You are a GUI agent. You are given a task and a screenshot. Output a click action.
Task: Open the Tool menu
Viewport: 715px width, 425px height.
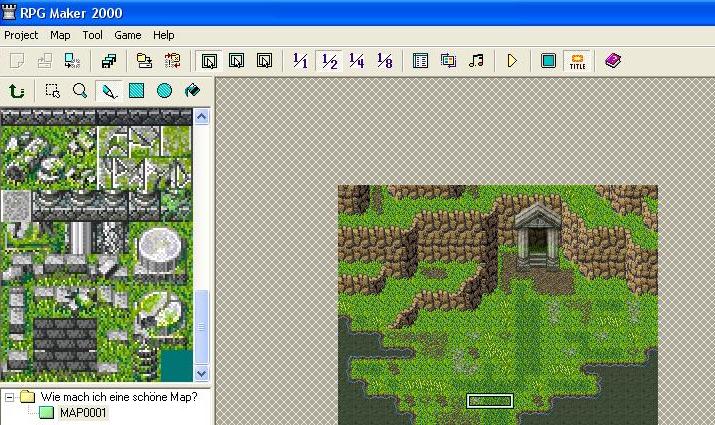click(x=92, y=35)
